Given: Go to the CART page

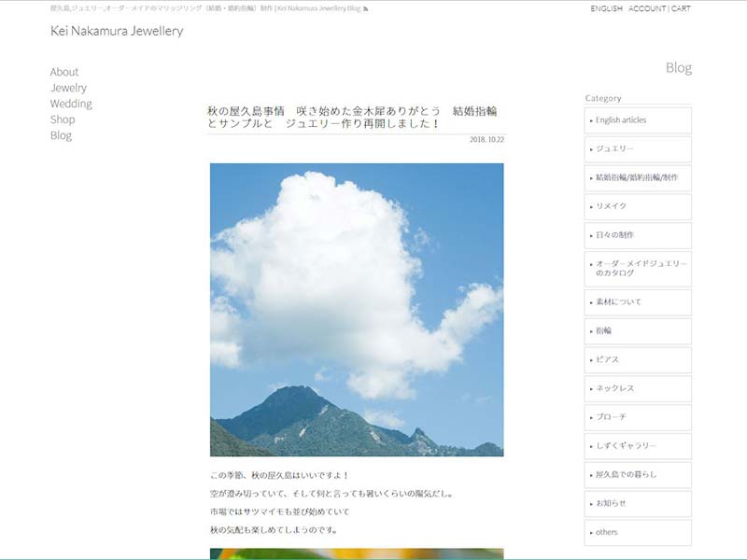Looking at the screenshot, I should pos(681,8).
